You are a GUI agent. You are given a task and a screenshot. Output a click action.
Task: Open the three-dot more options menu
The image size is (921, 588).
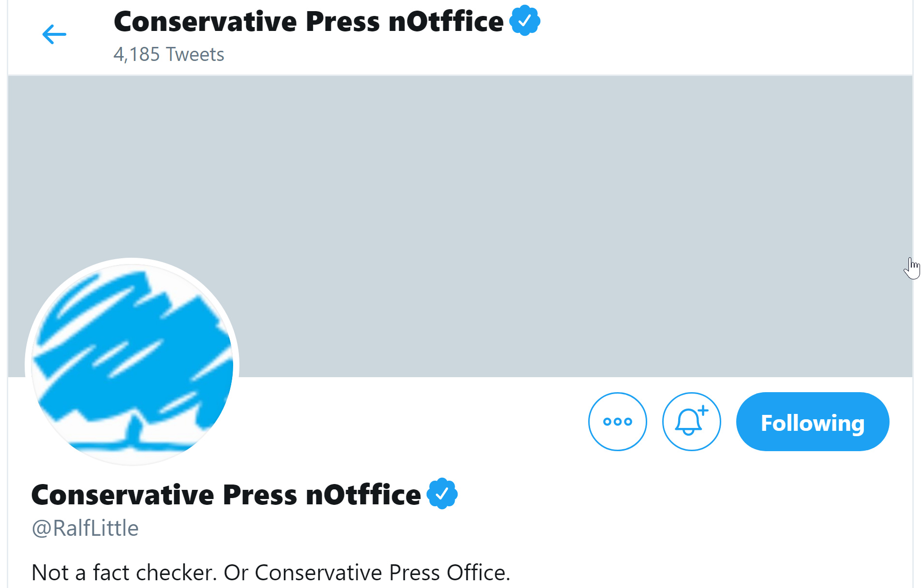(617, 422)
